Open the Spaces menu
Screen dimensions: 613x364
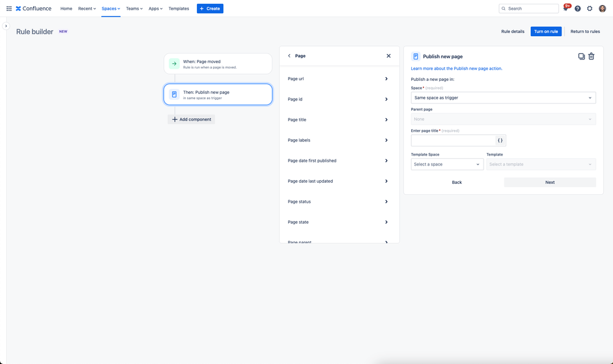click(x=110, y=9)
